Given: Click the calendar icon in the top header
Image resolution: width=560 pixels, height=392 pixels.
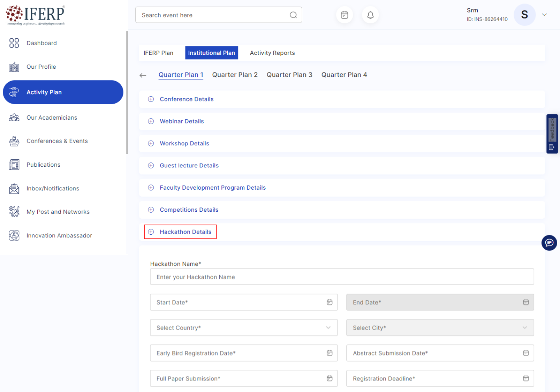Looking at the screenshot, I should (344, 15).
